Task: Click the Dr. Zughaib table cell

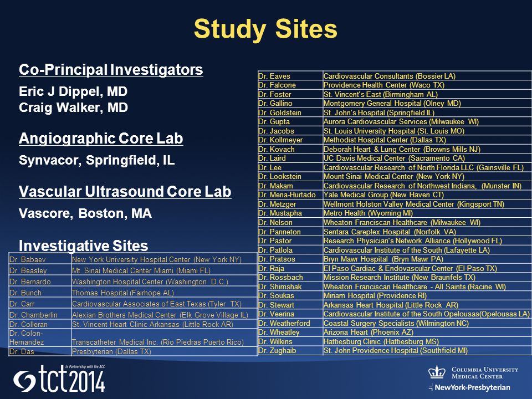Action: (x=290, y=350)
